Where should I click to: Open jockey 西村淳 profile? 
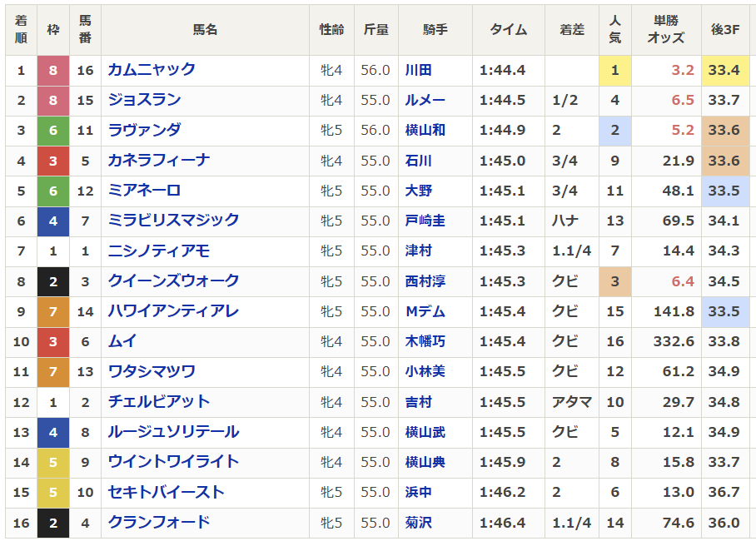tap(425, 281)
